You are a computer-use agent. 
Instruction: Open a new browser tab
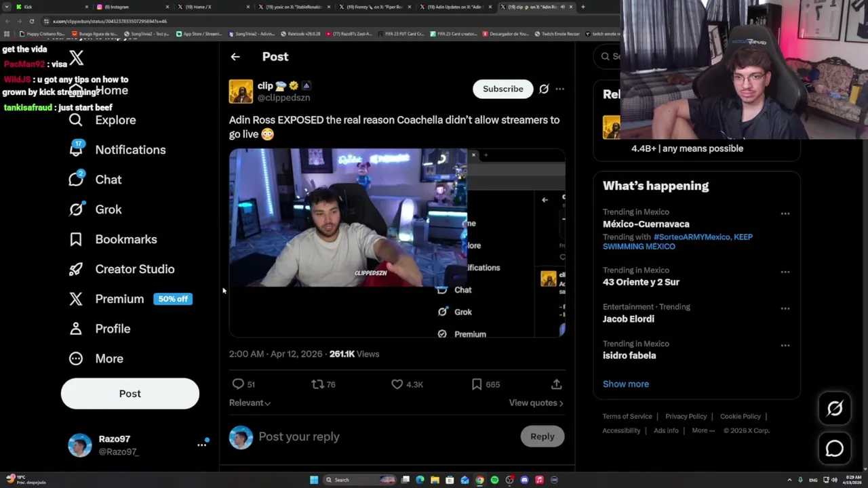click(583, 7)
